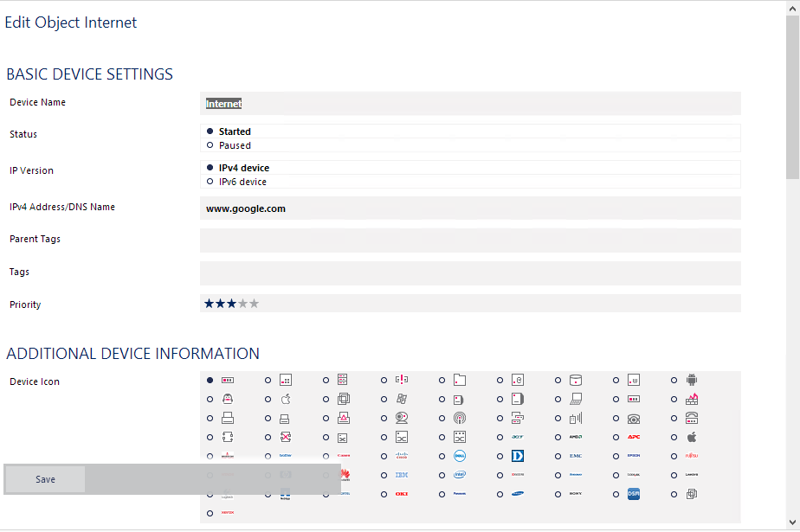The height and width of the screenshot is (532, 800).
Task: Click the 'Edit Object Internet' title
Action: [x=71, y=22]
